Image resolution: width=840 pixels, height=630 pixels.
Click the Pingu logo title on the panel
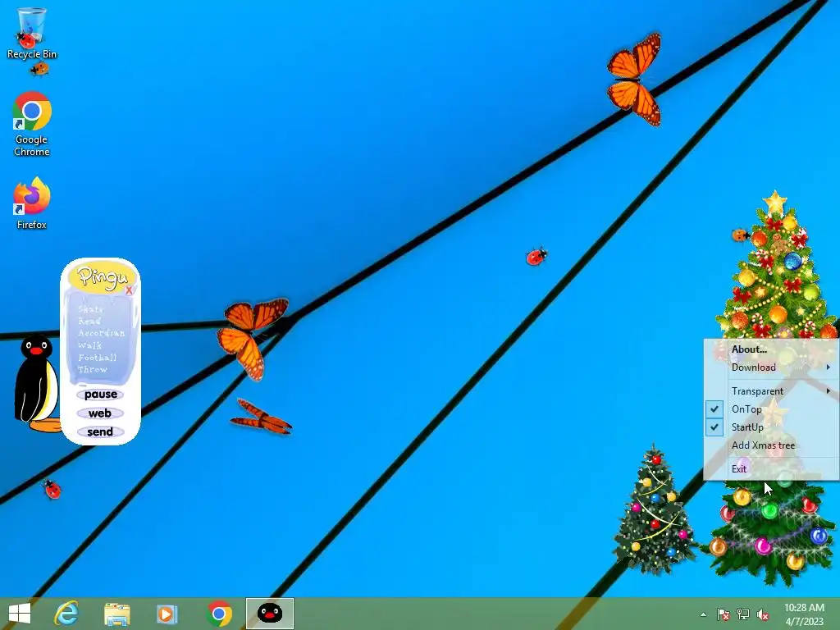click(103, 276)
